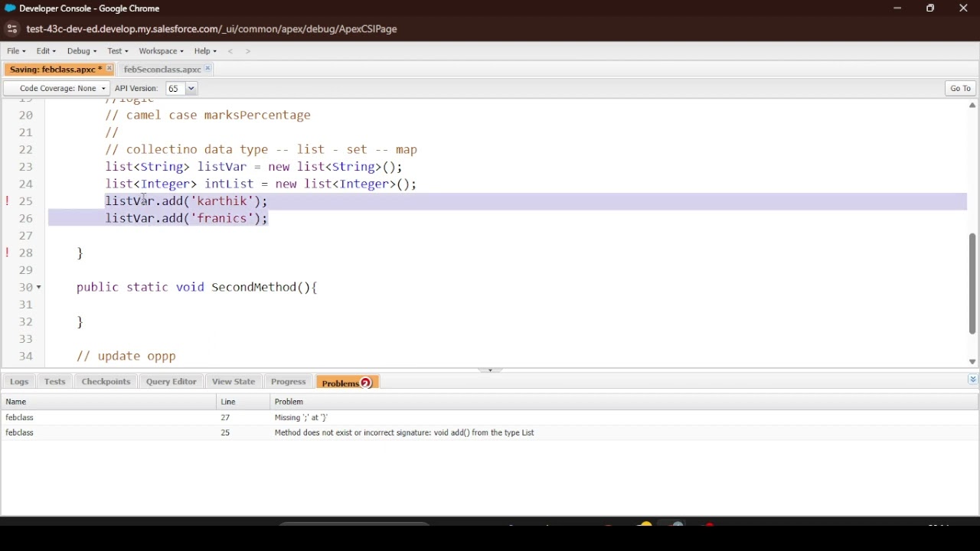Open the Logs tab
980x551 pixels.
coord(19,382)
